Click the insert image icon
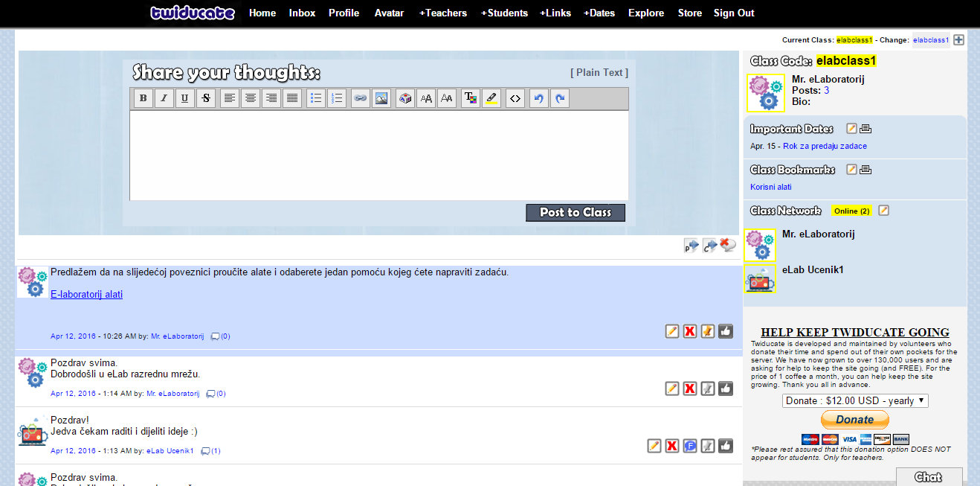Screen dimensions: 980x486 (x=381, y=98)
